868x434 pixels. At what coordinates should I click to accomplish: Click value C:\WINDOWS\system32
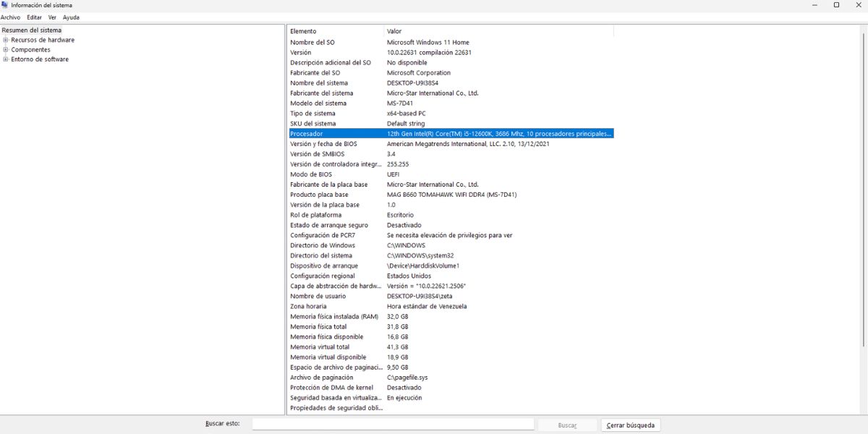pyautogui.click(x=420, y=255)
